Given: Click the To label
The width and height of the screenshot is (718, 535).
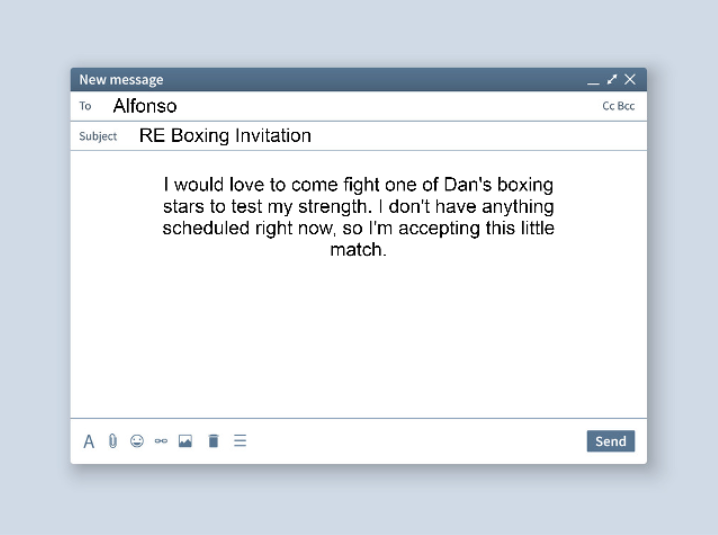Looking at the screenshot, I should click(85, 106).
